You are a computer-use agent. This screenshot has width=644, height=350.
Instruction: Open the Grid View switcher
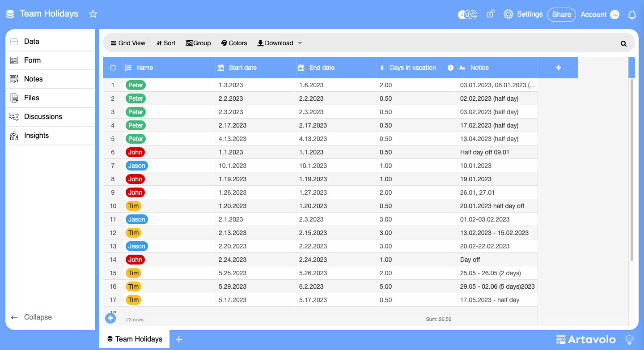coord(128,43)
